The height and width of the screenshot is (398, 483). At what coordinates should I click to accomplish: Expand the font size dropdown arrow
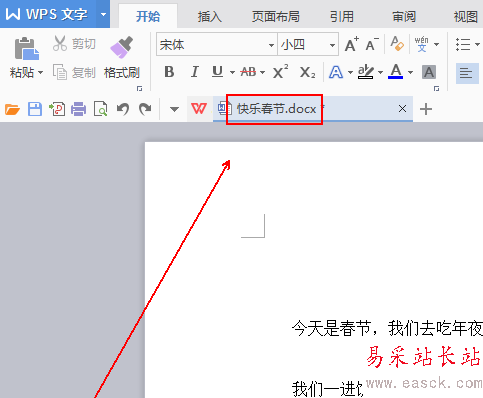pyautogui.click(x=332, y=45)
